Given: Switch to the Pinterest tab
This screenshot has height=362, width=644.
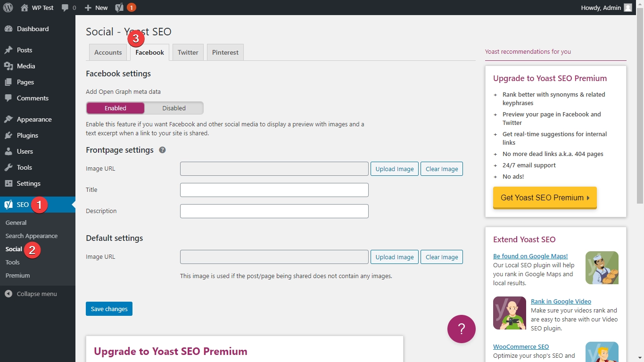Looking at the screenshot, I should click(x=225, y=52).
